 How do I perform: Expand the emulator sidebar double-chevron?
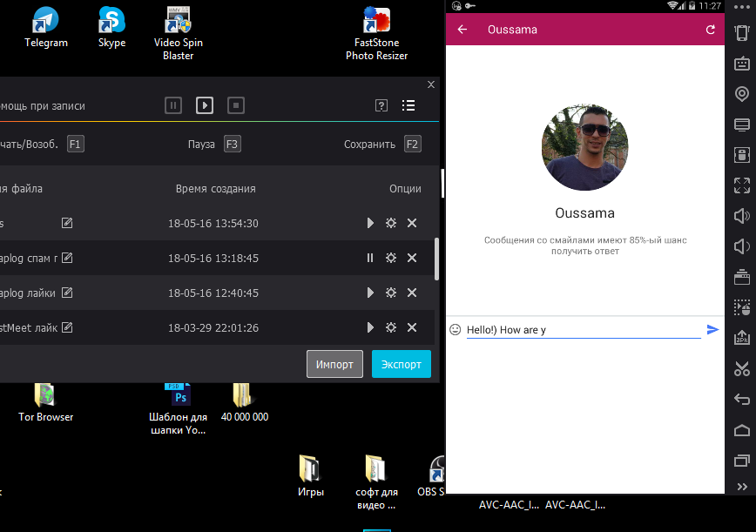(x=742, y=487)
